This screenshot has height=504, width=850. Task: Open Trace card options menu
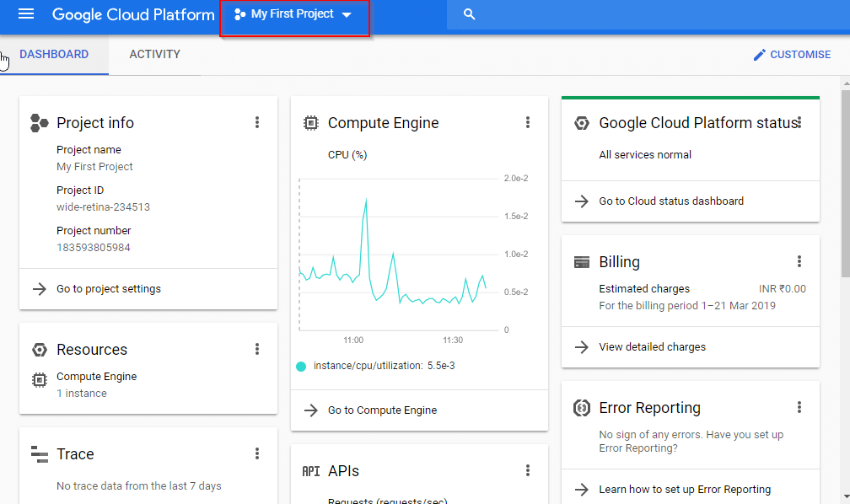click(257, 453)
